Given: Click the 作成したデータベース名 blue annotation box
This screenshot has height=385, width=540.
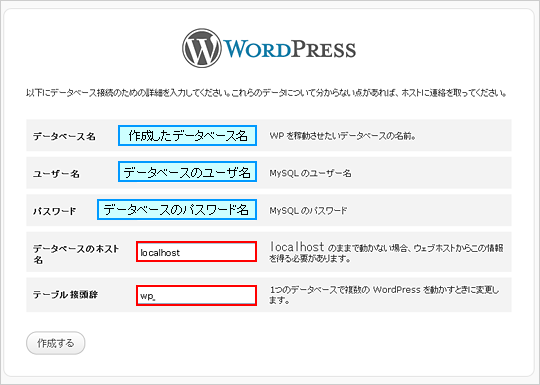Looking at the screenshot, I should [187, 136].
